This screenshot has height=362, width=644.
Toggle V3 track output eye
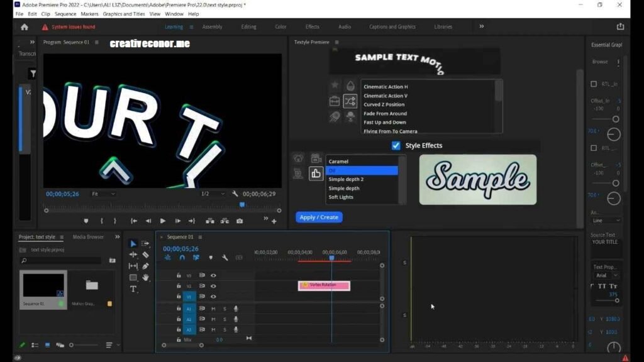[213, 275]
